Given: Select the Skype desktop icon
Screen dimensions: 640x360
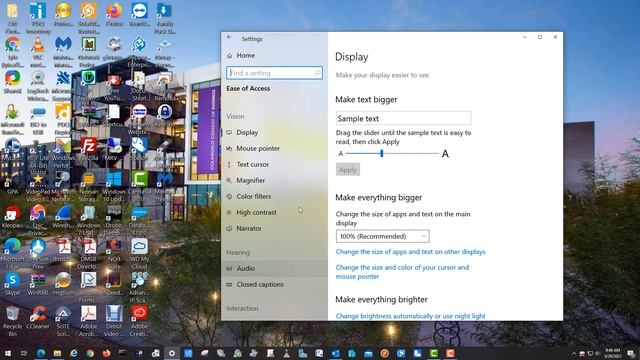Looking at the screenshot, I should (12, 284).
